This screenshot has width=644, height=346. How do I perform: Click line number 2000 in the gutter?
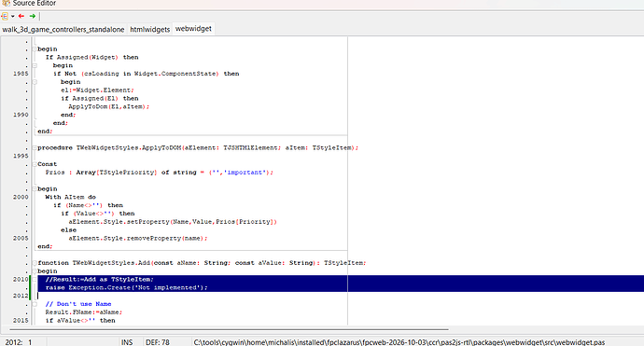(x=21, y=197)
